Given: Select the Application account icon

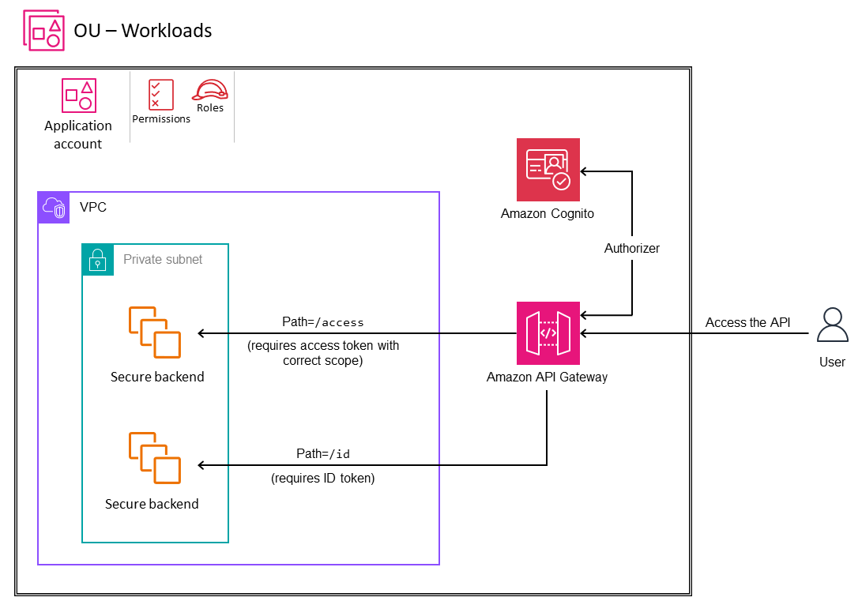Looking at the screenshot, I should point(79,96).
